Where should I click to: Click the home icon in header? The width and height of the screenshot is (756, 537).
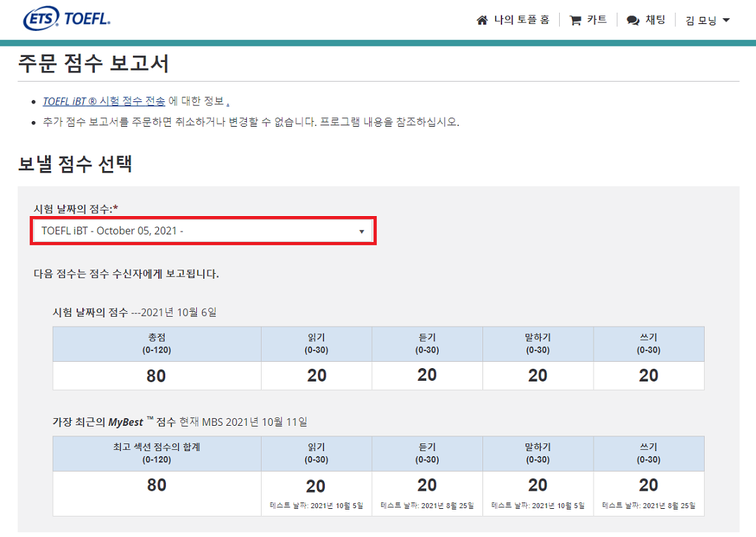click(482, 20)
